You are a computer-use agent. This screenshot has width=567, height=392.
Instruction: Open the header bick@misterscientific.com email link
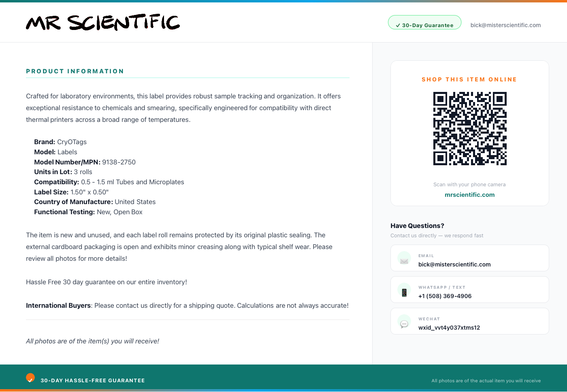[505, 25]
